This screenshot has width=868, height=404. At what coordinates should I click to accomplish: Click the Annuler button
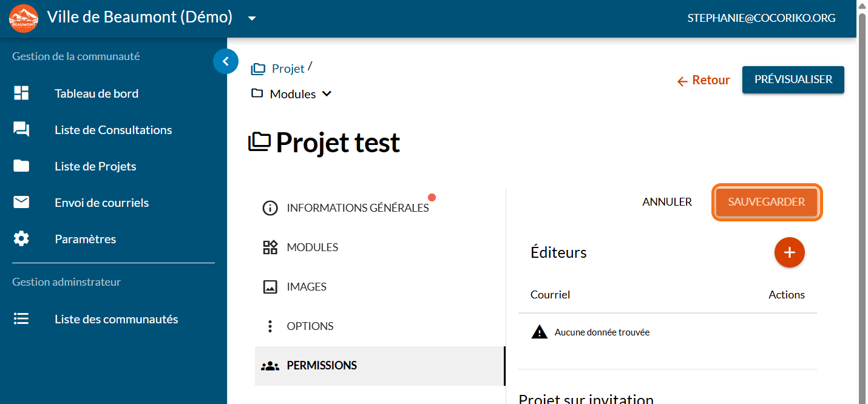pyautogui.click(x=667, y=202)
